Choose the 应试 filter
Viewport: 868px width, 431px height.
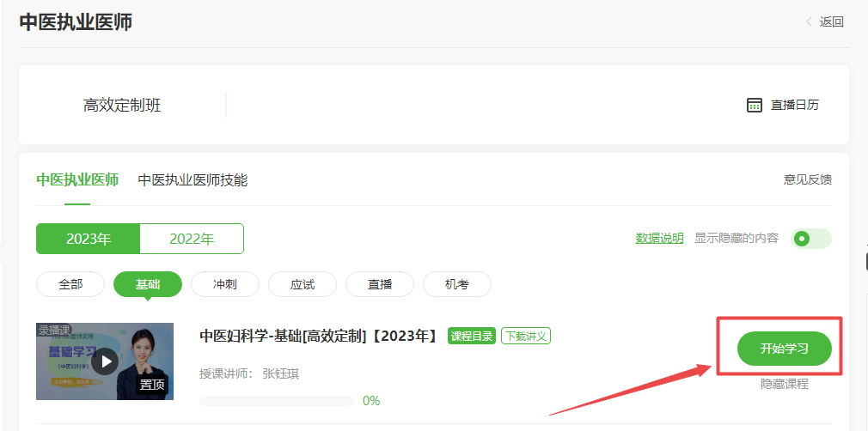[303, 284]
